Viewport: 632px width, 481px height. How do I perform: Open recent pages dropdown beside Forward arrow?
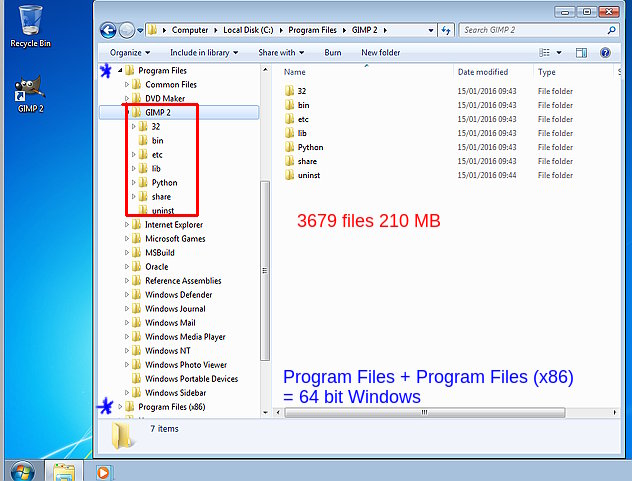point(140,30)
